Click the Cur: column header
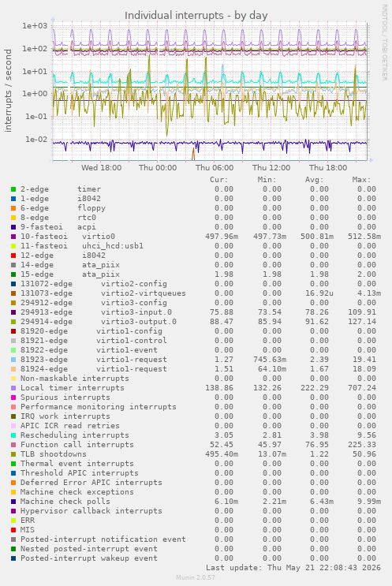The image size is (392, 586). coord(219,180)
